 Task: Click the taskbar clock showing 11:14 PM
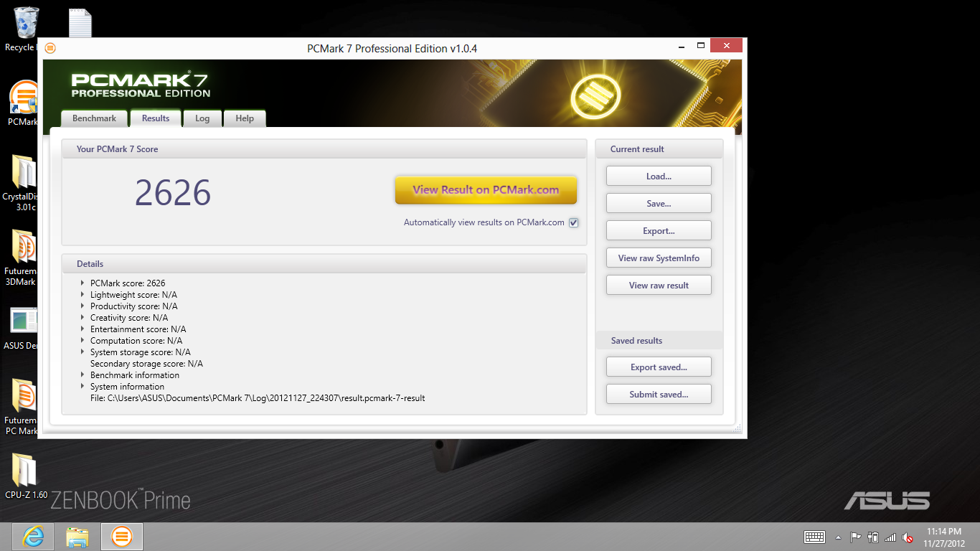coord(943,537)
